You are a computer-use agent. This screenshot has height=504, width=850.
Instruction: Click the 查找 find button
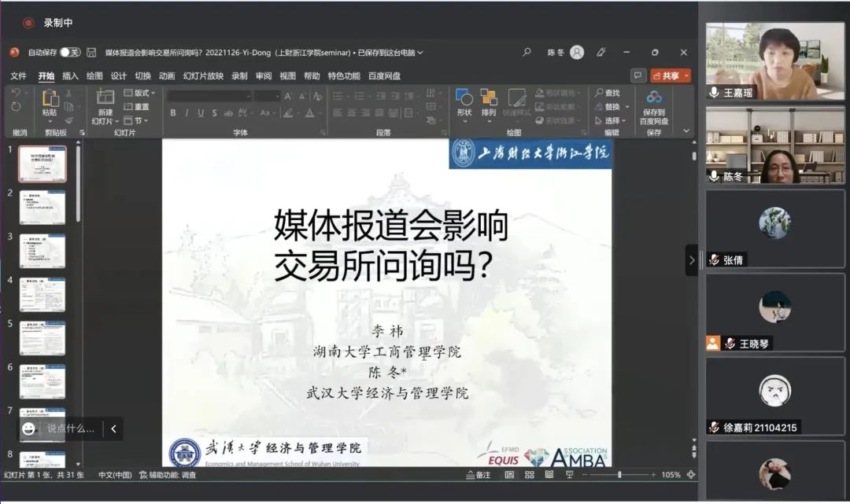pos(608,93)
